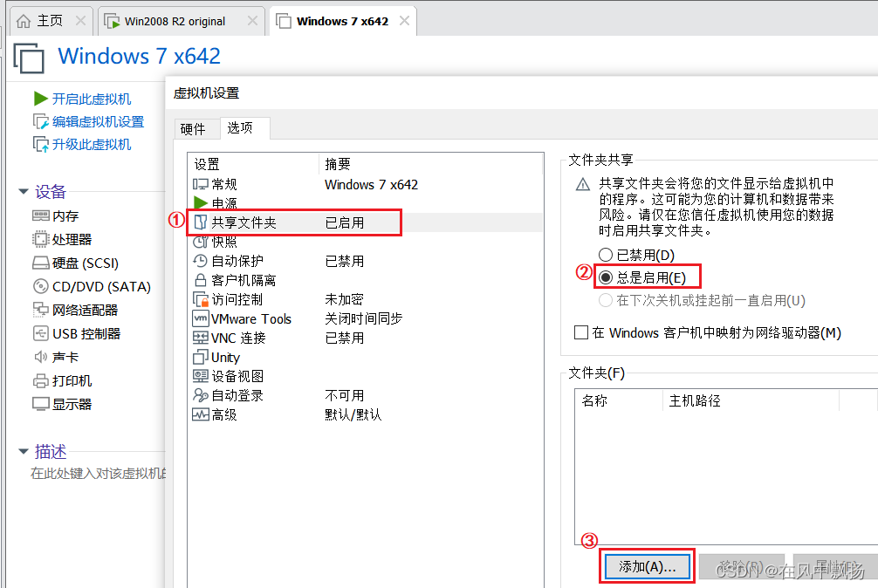Click the printer icon for 打印机

40,381
